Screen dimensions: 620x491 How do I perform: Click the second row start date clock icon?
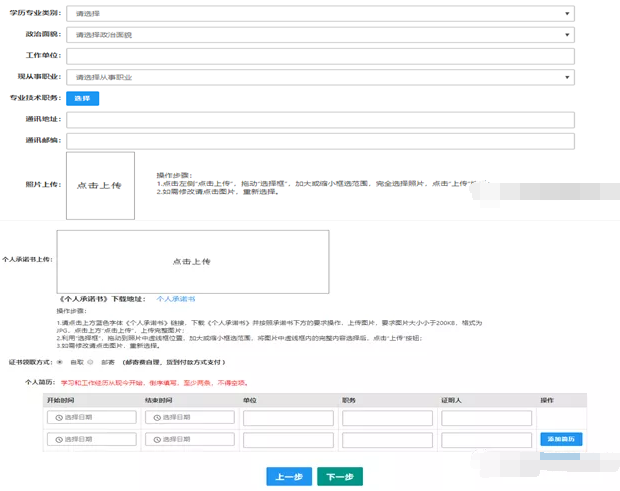(x=58, y=440)
